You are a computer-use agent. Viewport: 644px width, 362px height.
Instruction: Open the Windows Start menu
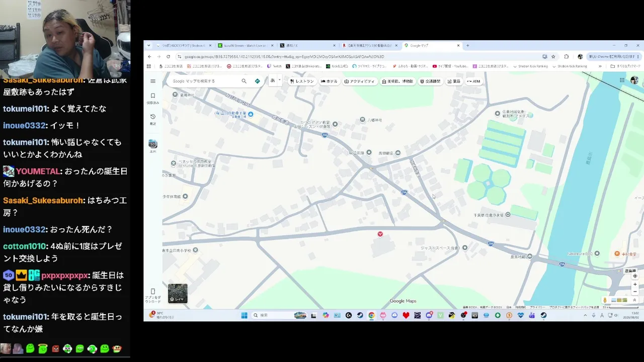coord(244,315)
